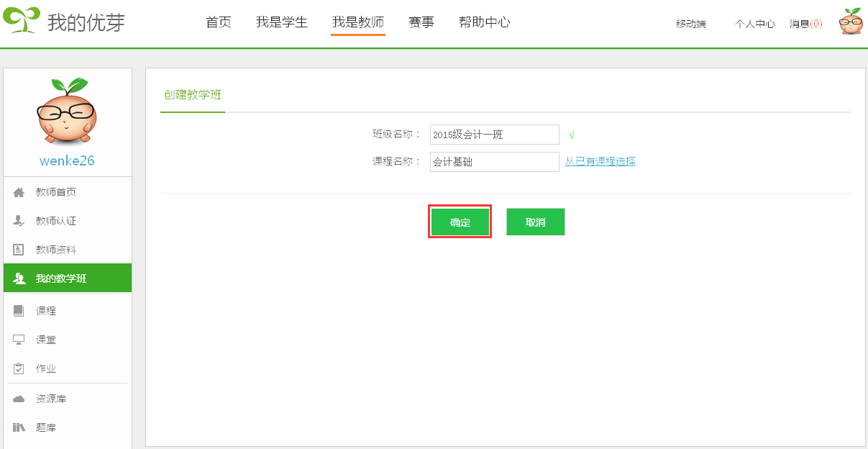
Task: Click the books icon beside 题库
Action: tap(19, 427)
